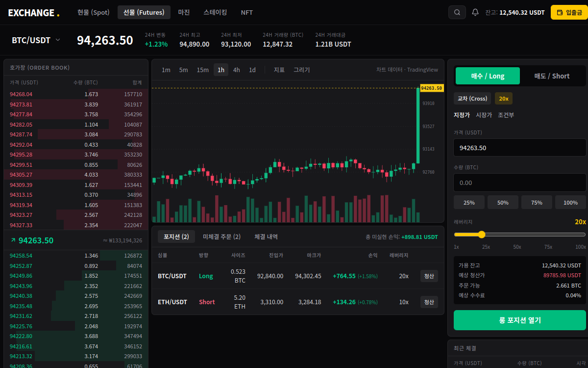Viewport: 588px width, 368px height.
Task: Switch chart to 5m interval
Action: pyautogui.click(x=183, y=70)
